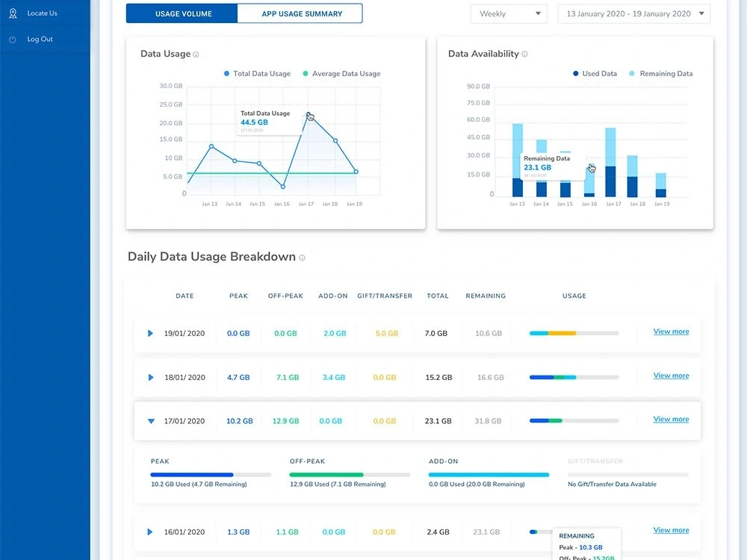Click 7.0 GB total in 19/01/2020 row
This screenshot has height=560, width=747.
[436, 333]
